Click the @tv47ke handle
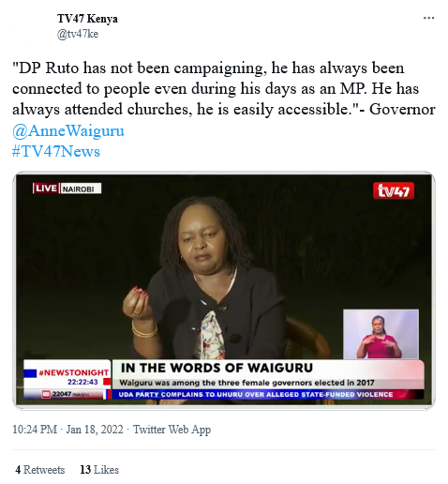 click(x=78, y=34)
